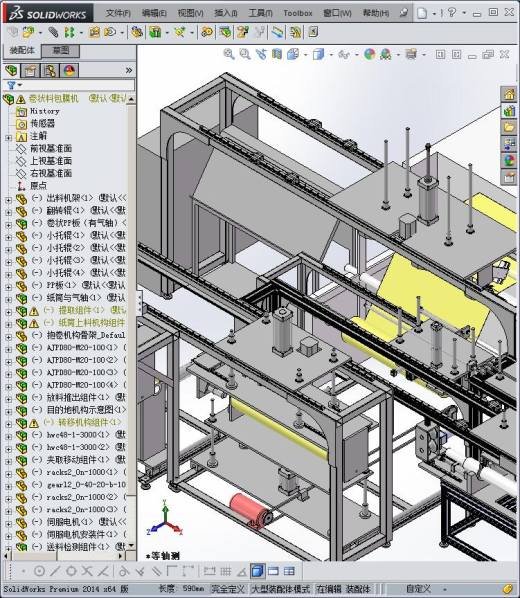Expand the 出料机架<1> tree node
The image size is (520, 598).
(8, 199)
